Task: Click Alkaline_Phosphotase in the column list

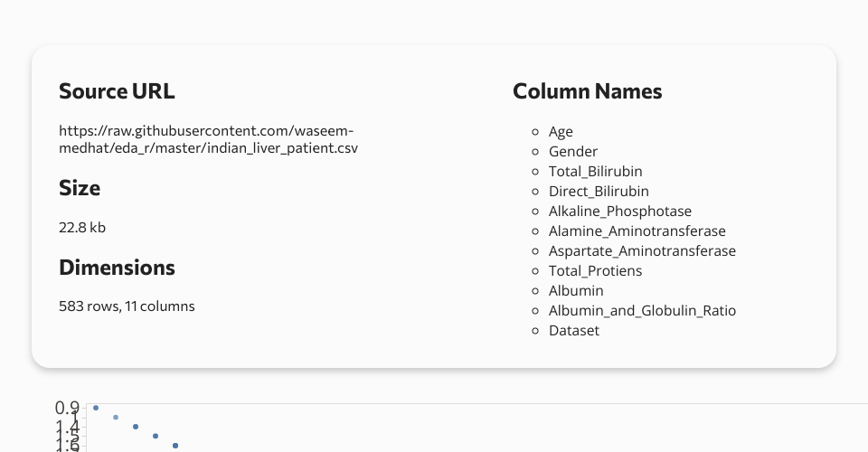Action: coord(619,212)
